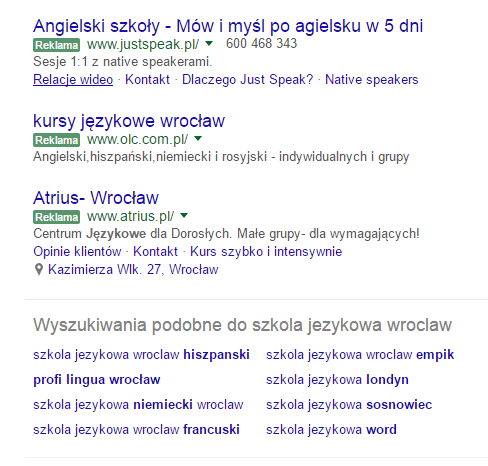Expand dropdown arrow next to www.atrius.pl/
Viewport: 488px width, 466px height.
tap(184, 215)
